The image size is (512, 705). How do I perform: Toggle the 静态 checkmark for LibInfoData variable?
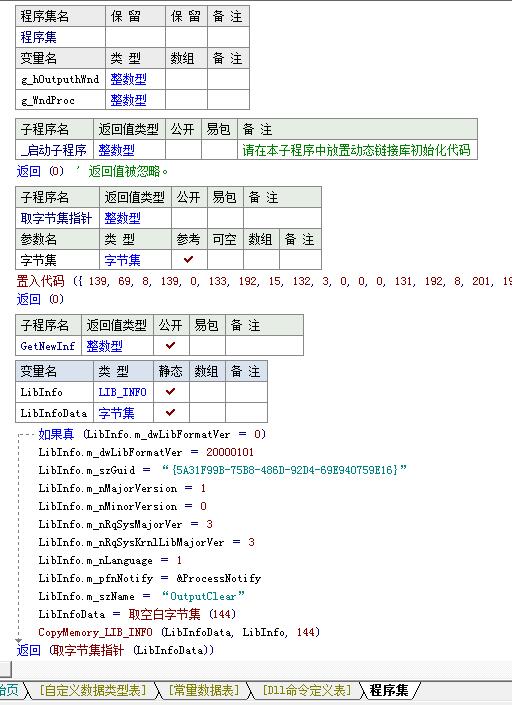170,412
